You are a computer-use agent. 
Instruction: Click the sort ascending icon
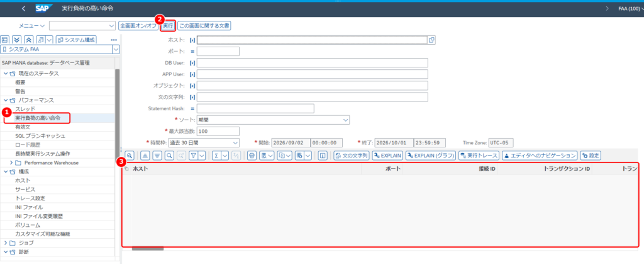click(x=144, y=156)
